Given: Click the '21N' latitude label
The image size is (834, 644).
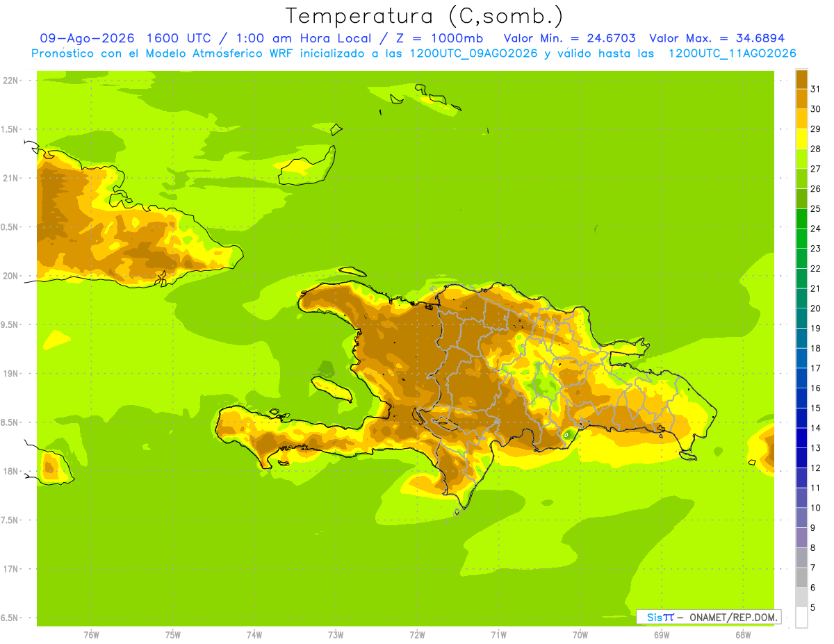Looking at the screenshot, I should point(10,178).
